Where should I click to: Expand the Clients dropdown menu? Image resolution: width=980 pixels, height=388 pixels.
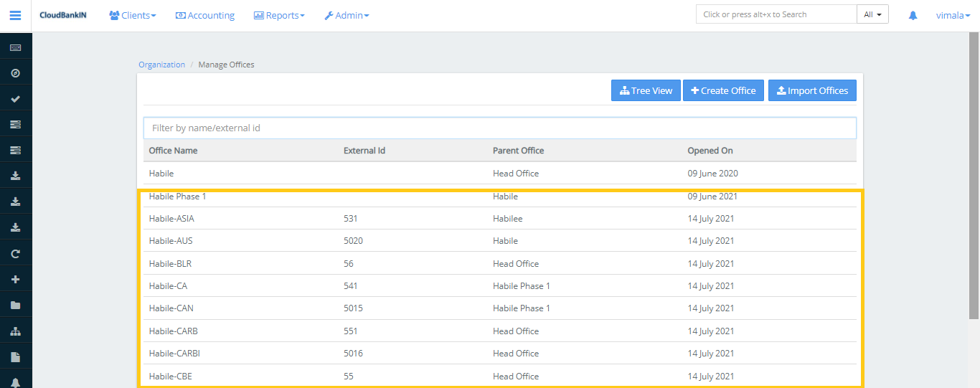(132, 15)
